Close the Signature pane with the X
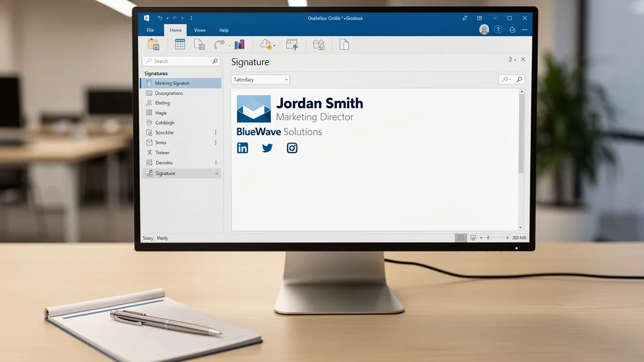This screenshot has width=644, height=362. [523, 59]
